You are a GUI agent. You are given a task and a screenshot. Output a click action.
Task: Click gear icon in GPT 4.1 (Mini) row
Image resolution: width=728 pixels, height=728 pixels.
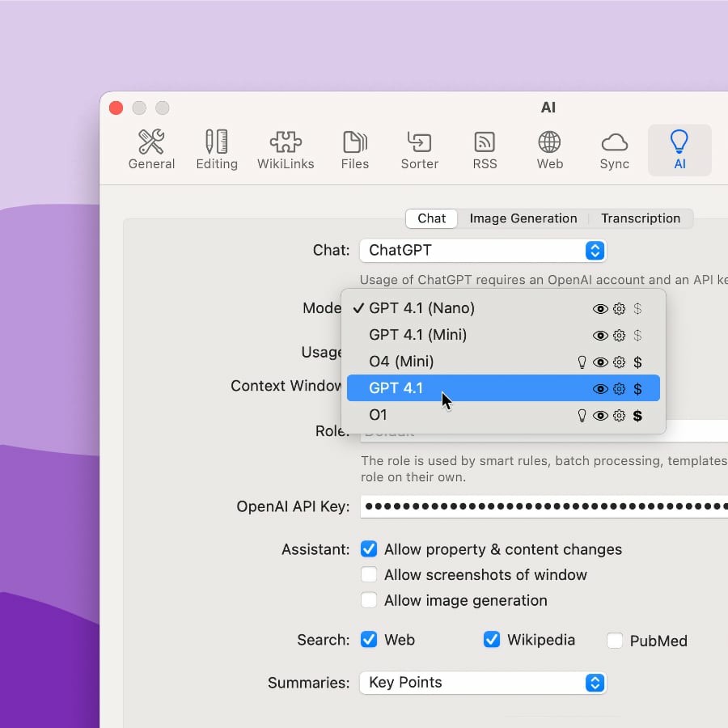(619, 335)
